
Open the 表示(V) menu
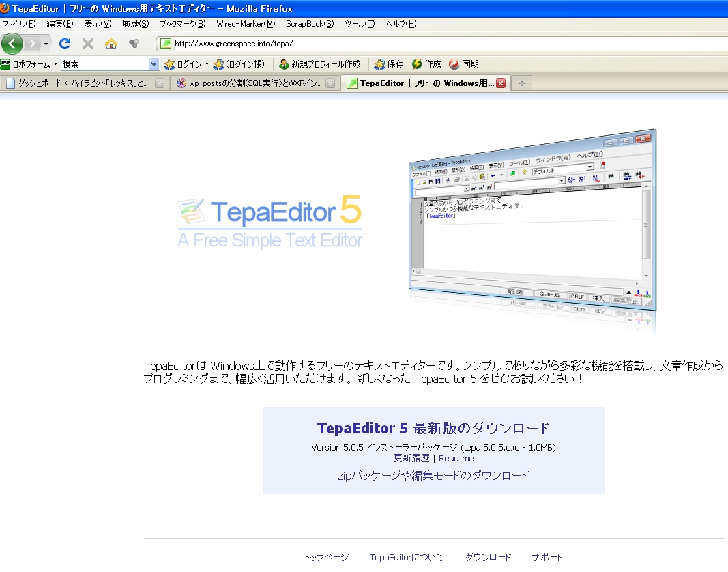click(98, 24)
